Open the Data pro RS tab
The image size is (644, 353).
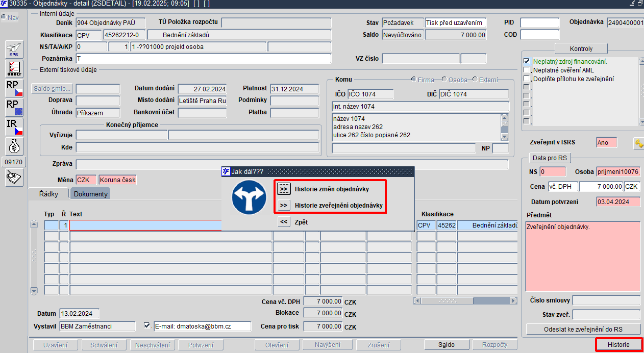550,158
